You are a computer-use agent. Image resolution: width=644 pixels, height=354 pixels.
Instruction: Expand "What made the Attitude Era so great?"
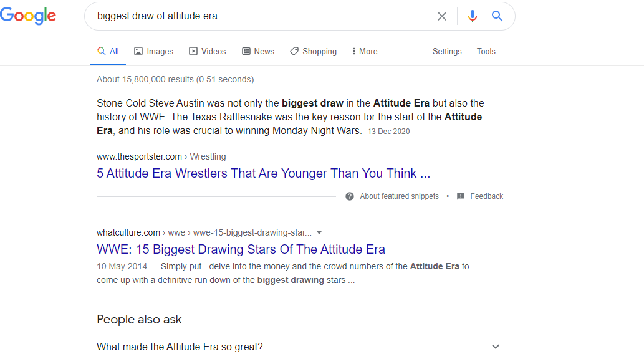[496, 347]
